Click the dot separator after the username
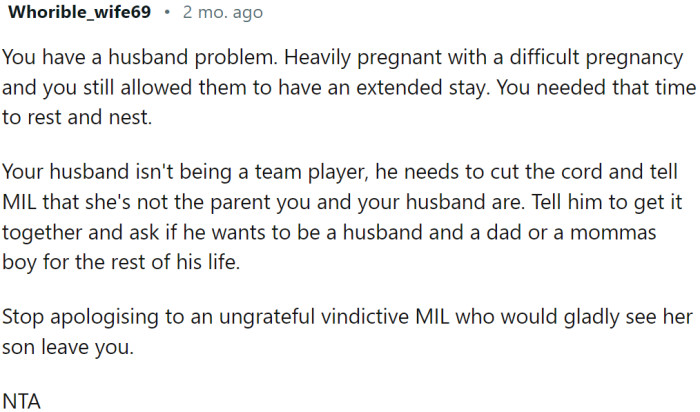Image resolution: width=700 pixels, height=412 pixels. [165, 13]
